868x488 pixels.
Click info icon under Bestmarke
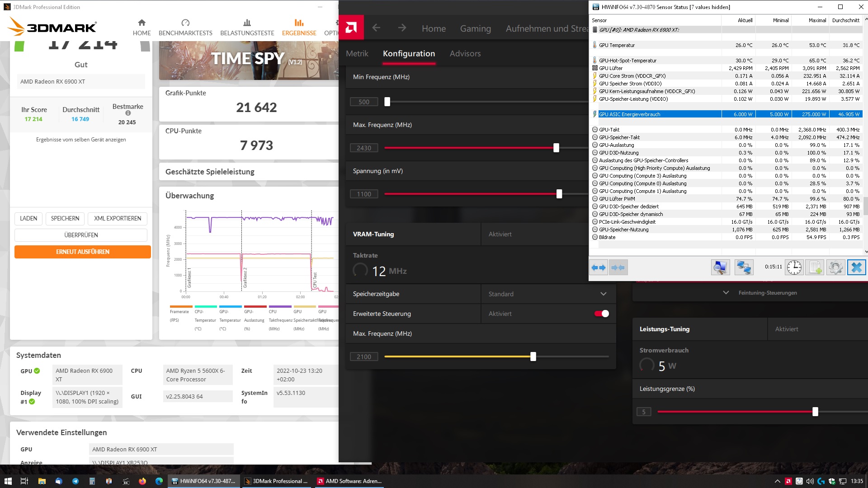(x=128, y=113)
